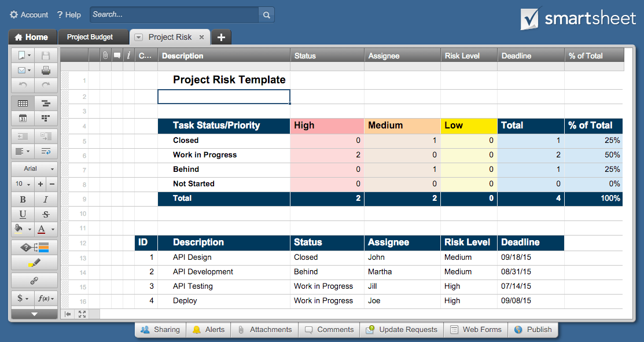The width and height of the screenshot is (644, 342).
Task: Open the Sharing panel
Action: point(160,330)
